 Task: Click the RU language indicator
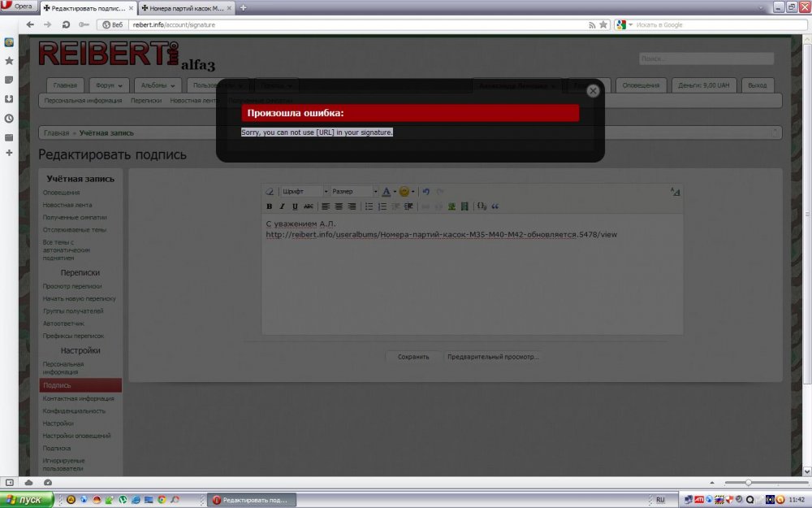(x=659, y=500)
